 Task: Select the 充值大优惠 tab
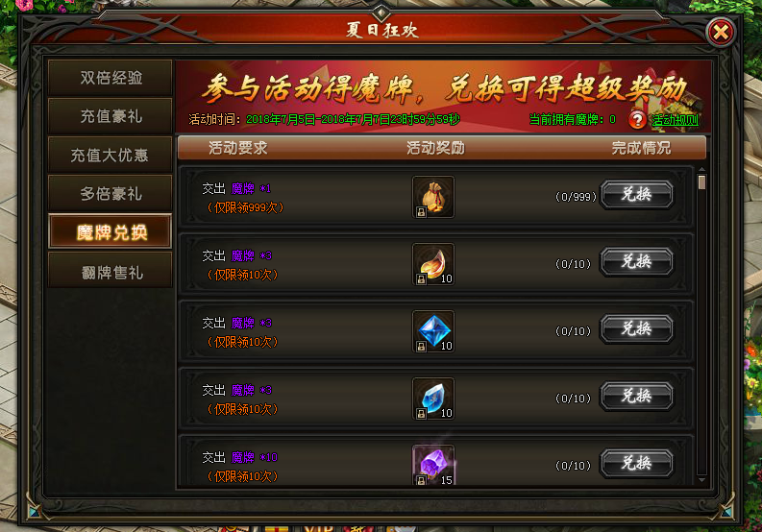111,155
